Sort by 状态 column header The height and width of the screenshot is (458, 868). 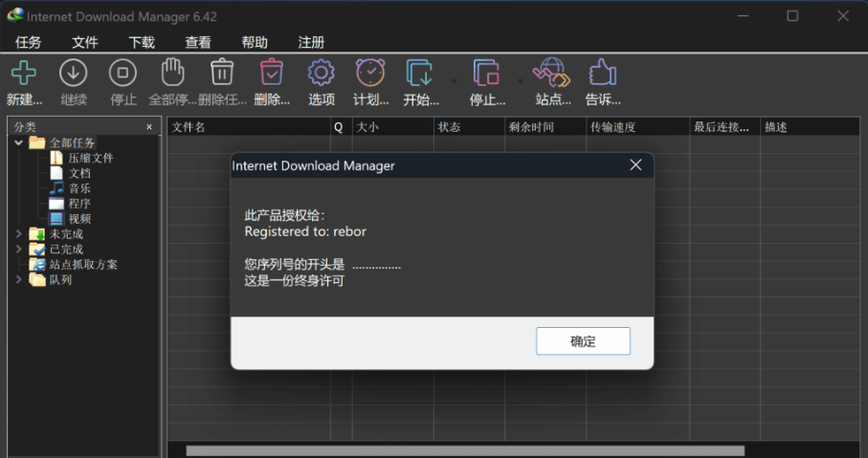(x=470, y=127)
